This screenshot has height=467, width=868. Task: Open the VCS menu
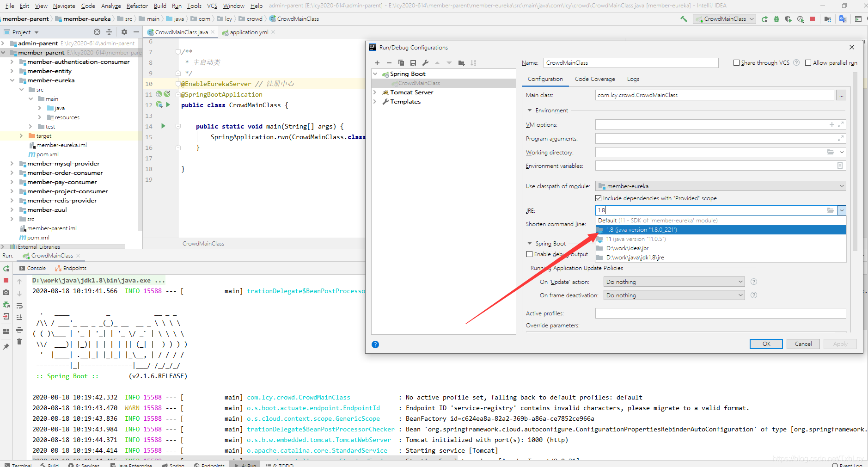pyautogui.click(x=212, y=6)
